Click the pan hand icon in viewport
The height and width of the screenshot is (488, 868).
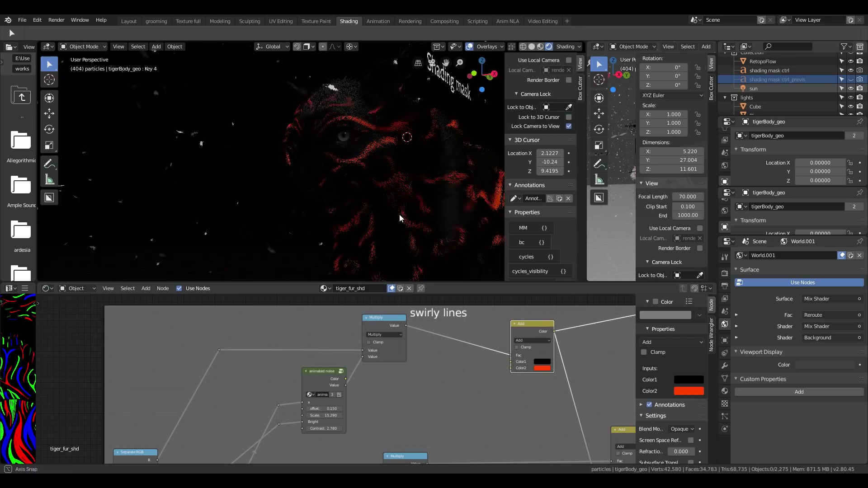[x=446, y=62]
